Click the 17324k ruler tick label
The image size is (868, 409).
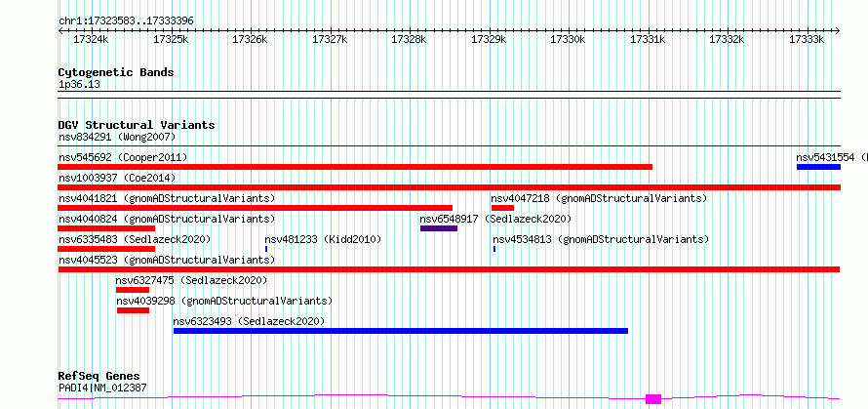point(91,39)
